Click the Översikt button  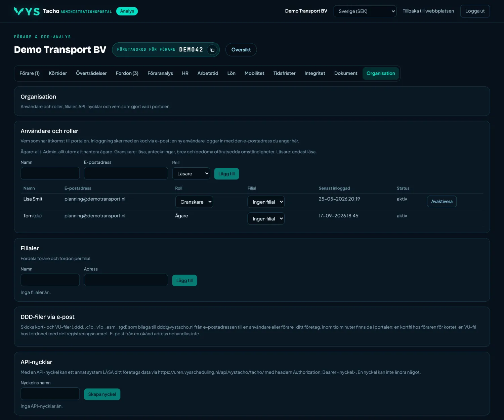tap(241, 50)
